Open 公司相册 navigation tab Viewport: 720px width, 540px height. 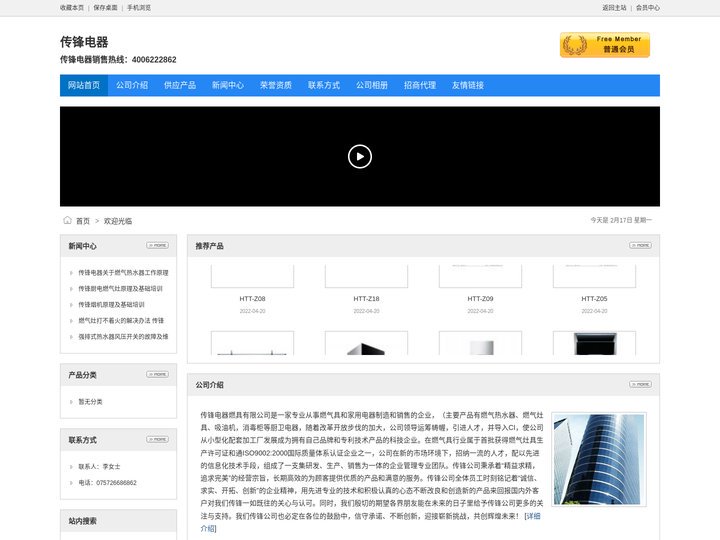pyautogui.click(x=372, y=85)
